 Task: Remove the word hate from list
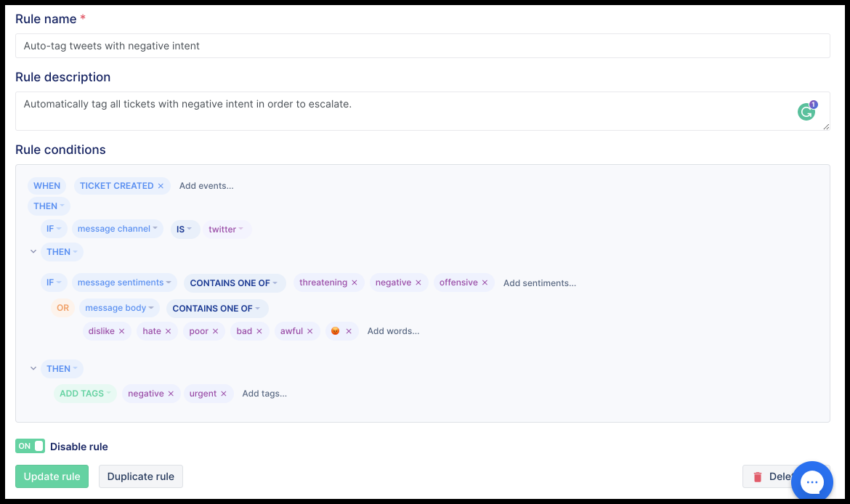tap(168, 331)
